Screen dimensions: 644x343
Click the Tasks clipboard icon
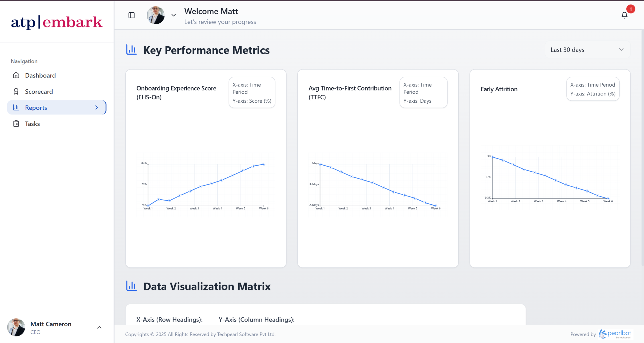[16, 124]
